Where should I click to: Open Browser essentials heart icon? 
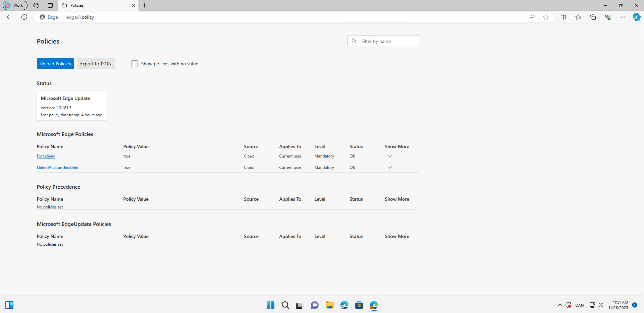click(x=608, y=17)
